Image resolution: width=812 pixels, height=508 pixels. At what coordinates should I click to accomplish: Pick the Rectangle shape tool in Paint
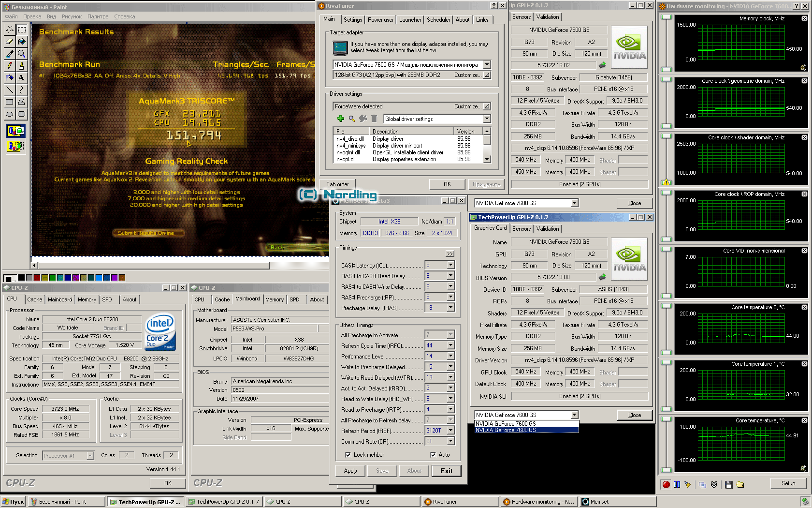[9, 102]
